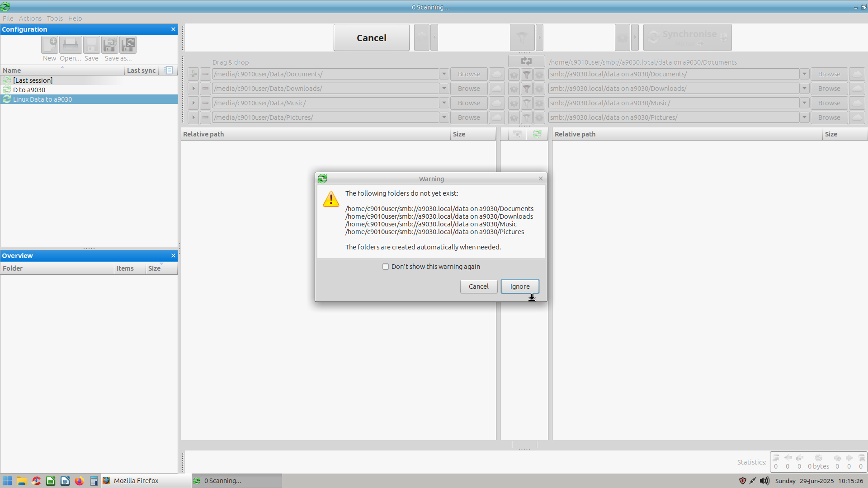The height and width of the screenshot is (488, 868).
Task: Click cloud icon beside right Pictures Browse
Action: [857, 117]
